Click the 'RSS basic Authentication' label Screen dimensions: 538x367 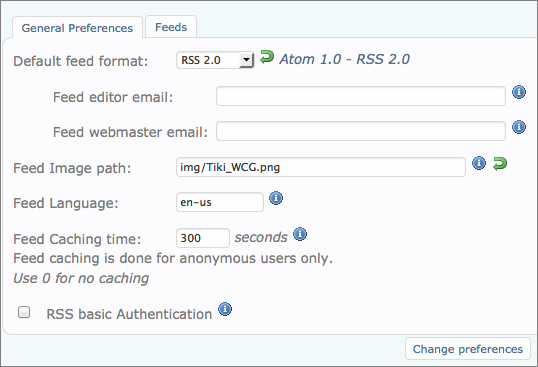click(x=129, y=314)
